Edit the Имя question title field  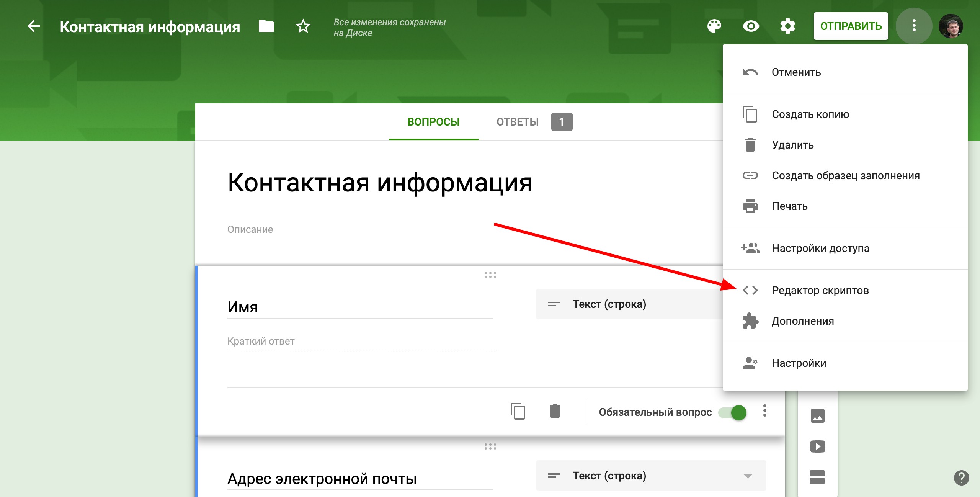360,307
